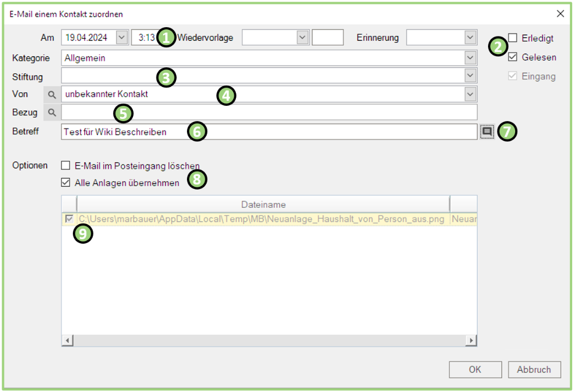Click the search magnifier beside Von

(x=52, y=94)
